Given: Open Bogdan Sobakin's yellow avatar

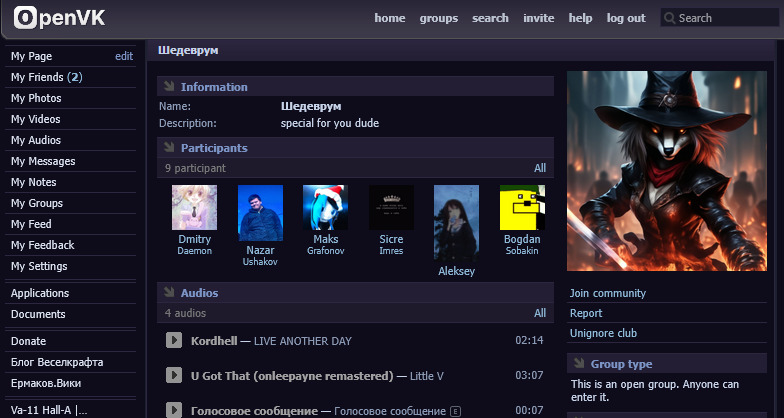Looking at the screenshot, I should click(x=521, y=207).
